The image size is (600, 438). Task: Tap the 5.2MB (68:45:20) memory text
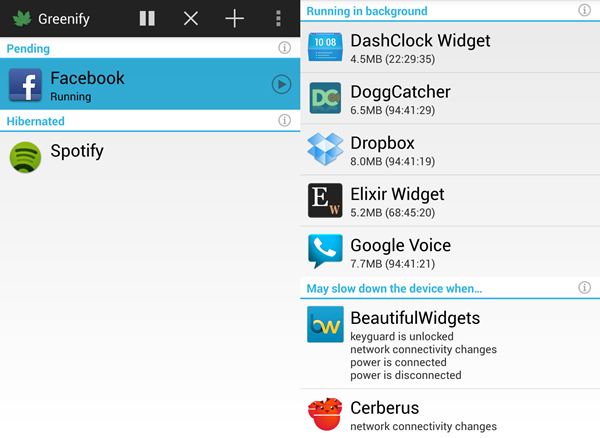click(393, 213)
